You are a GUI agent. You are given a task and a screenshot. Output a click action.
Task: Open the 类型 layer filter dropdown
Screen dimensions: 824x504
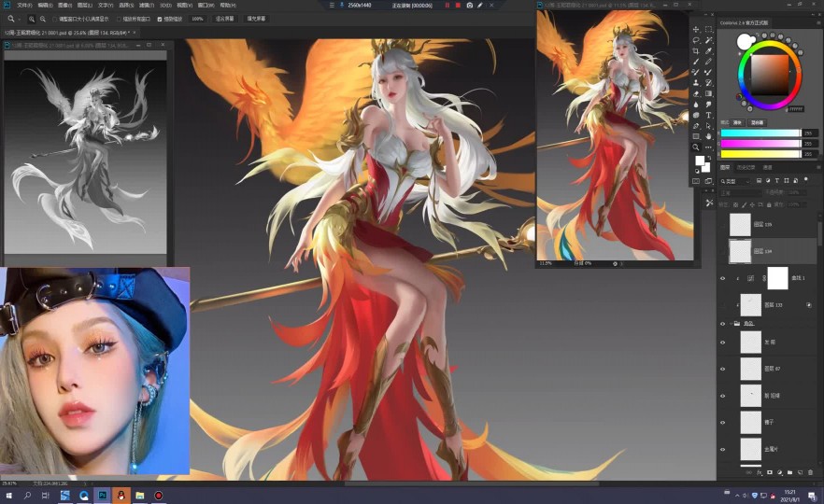pyautogui.click(x=736, y=181)
